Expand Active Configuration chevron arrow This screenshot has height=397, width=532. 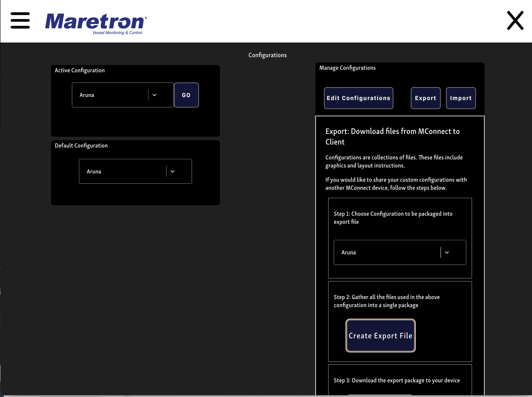click(x=155, y=95)
